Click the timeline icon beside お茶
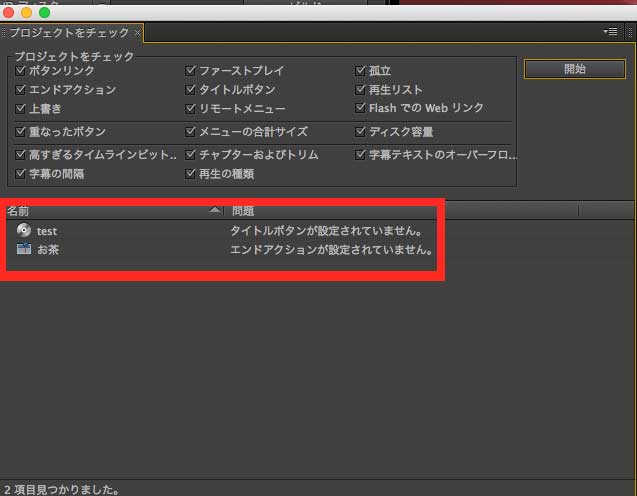 (24, 249)
